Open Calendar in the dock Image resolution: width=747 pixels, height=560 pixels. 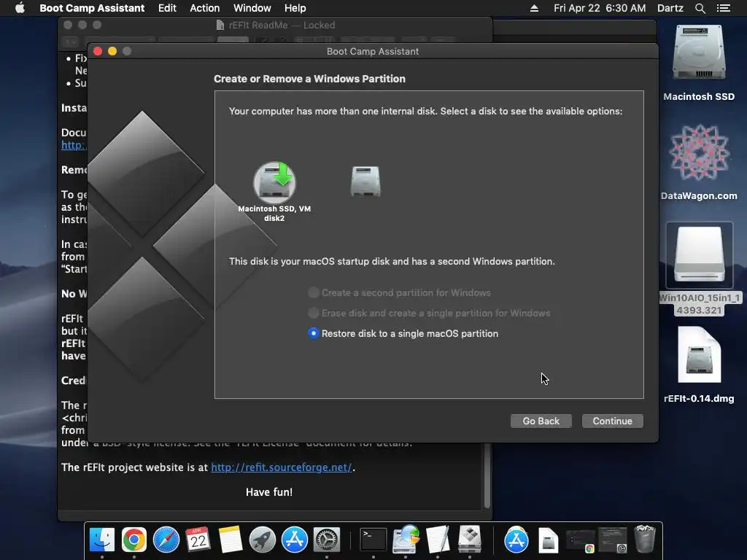tap(198, 540)
